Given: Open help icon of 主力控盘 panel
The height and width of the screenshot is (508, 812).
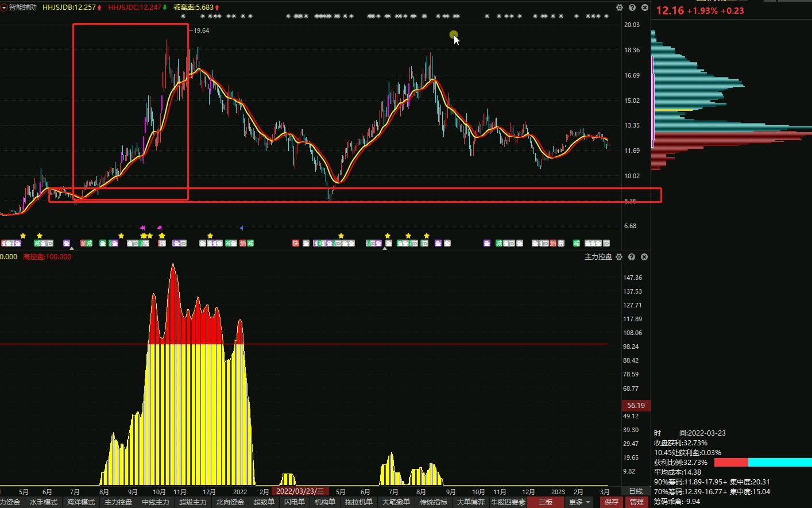Looking at the screenshot, I should coord(632,257).
